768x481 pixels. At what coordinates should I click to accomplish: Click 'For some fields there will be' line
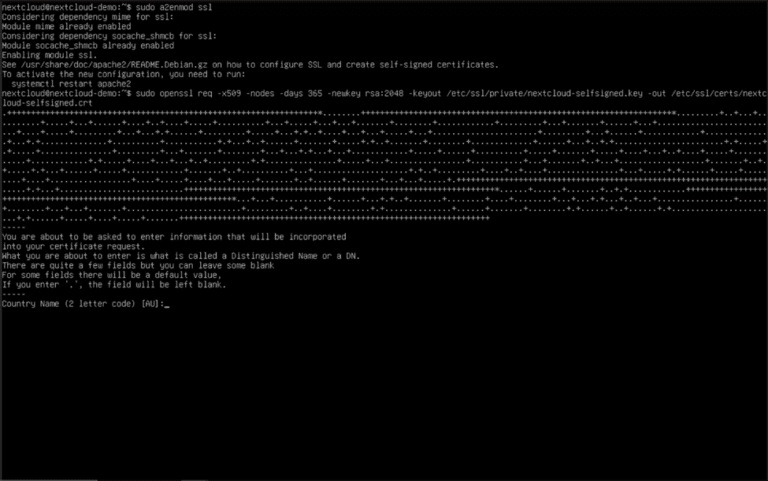tap(112, 275)
